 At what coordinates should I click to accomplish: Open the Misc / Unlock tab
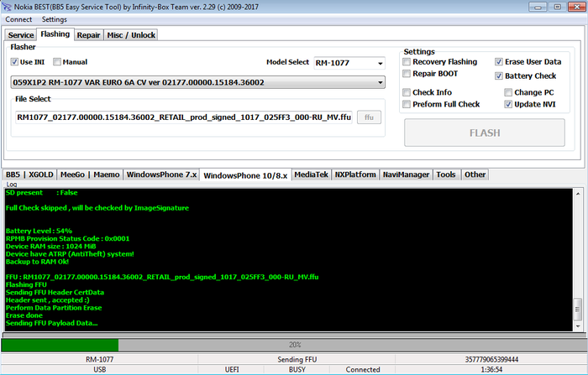pyautogui.click(x=130, y=35)
